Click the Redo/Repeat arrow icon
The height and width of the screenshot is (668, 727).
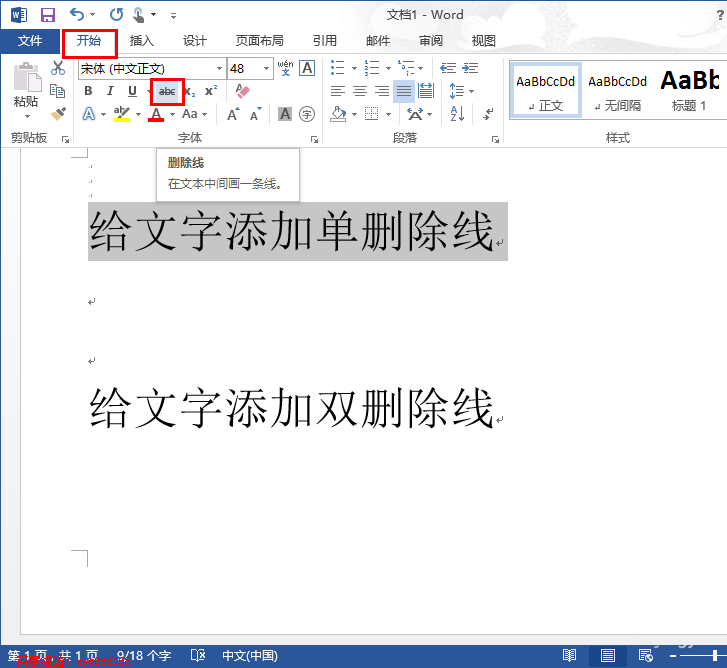coord(116,15)
